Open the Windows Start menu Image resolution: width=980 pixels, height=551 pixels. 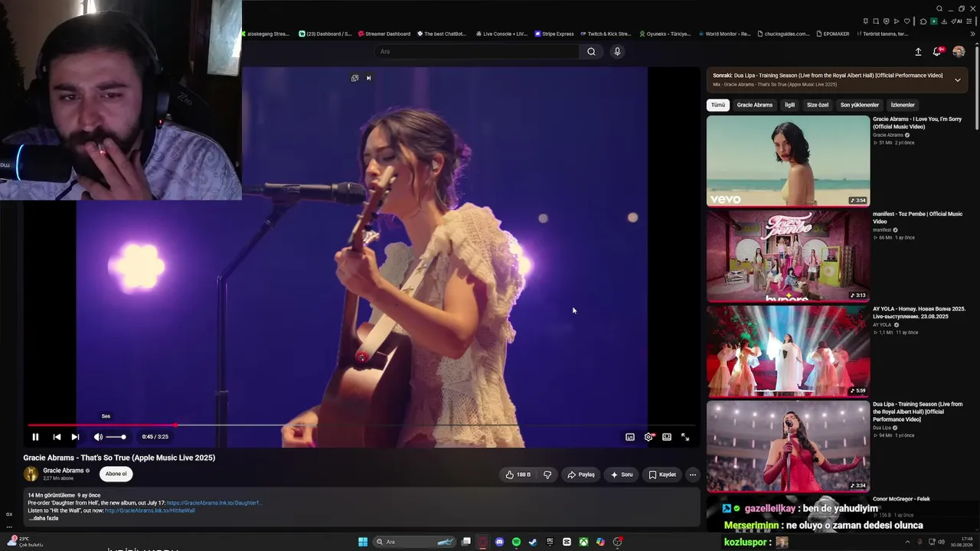(363, 542)
